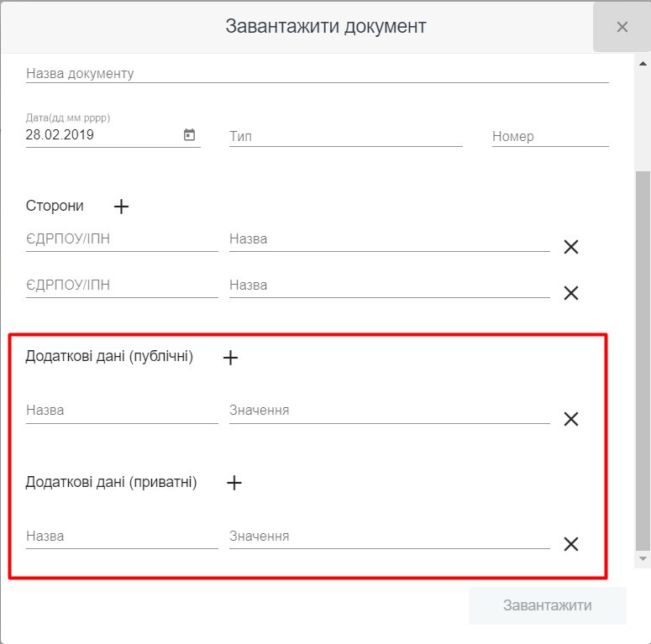Click the Назва документу field
651x644 pixels.
318,74
